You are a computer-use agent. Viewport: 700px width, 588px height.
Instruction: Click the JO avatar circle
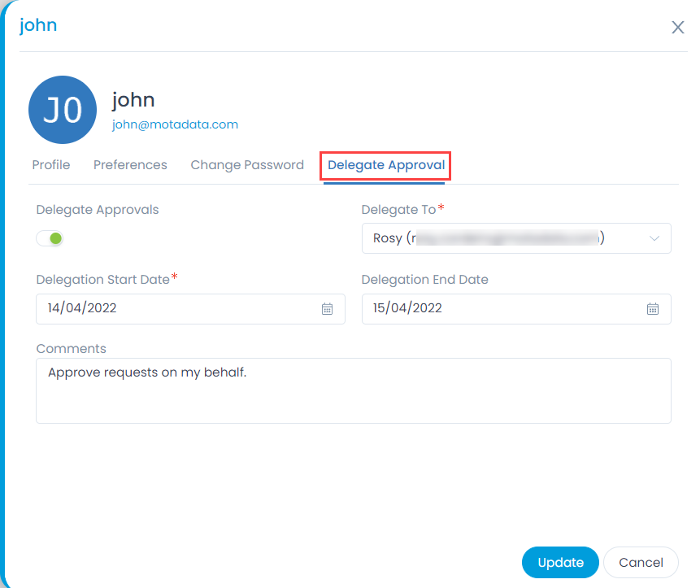[x=63, y=110]
